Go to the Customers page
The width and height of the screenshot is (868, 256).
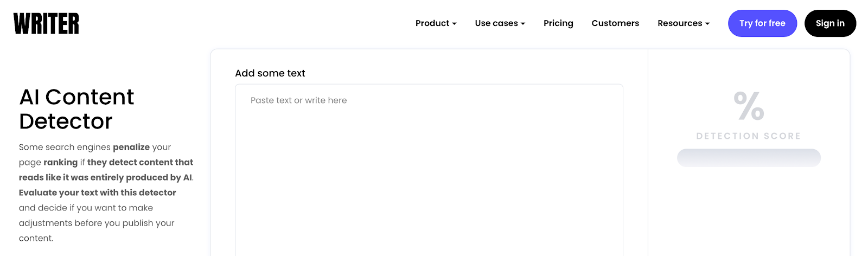point(615,23)
